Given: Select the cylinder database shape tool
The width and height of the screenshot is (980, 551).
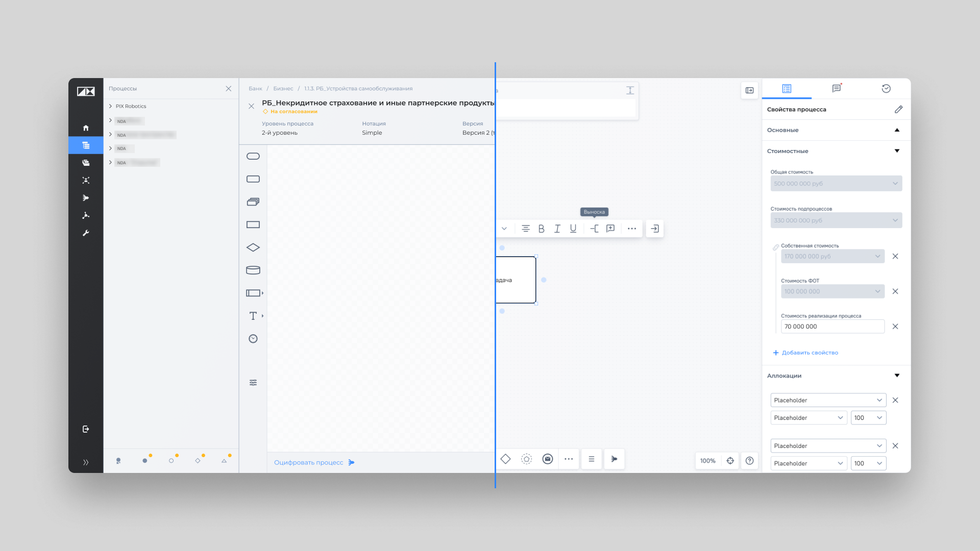Looking at the screenshot, I should (x=253, y=270).
